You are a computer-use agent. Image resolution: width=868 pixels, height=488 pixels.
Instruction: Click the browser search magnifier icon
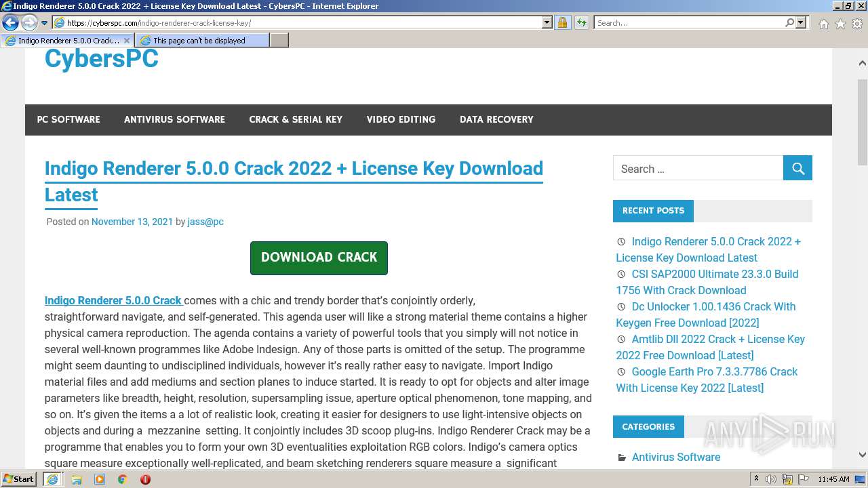[x=789, y=22]
